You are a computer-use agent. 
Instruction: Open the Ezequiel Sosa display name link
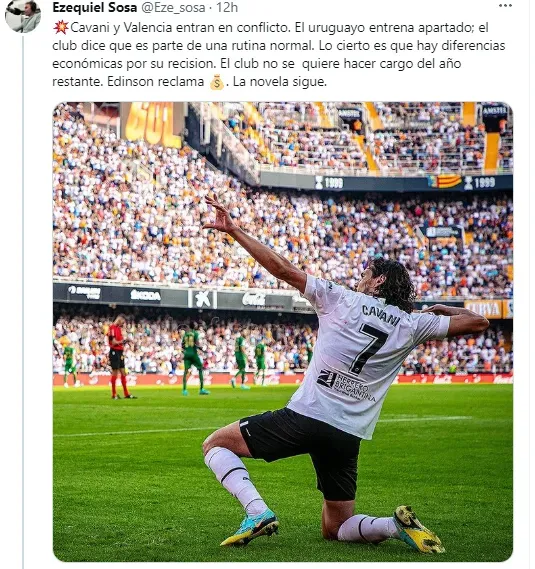95,7
